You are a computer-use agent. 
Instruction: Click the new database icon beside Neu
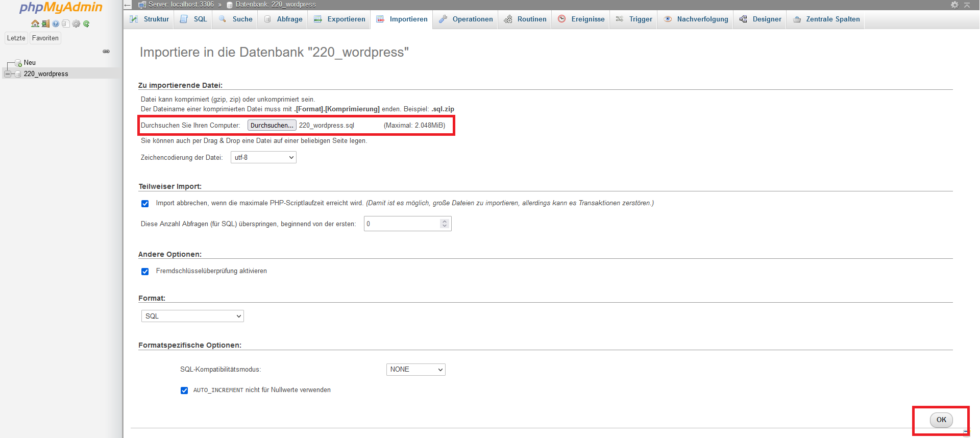click(18, 63)
